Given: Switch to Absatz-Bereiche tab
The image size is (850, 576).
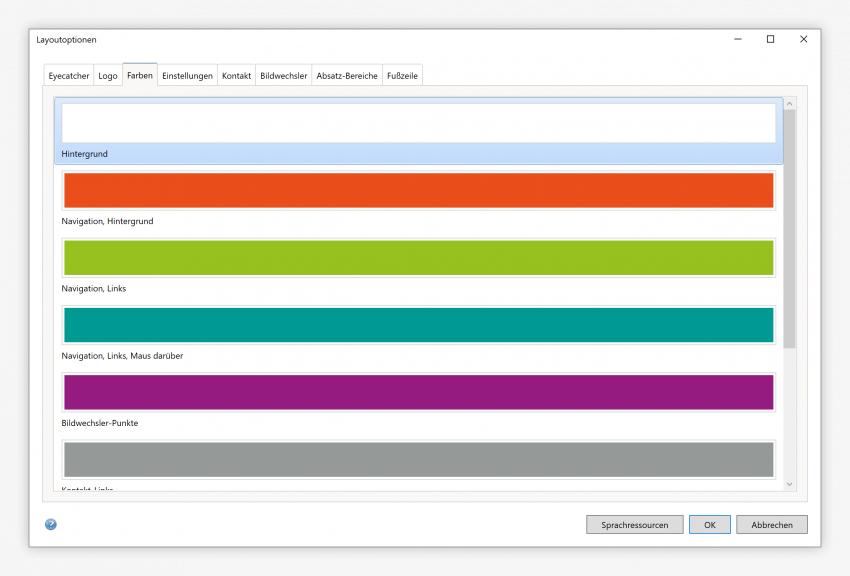Looking at the screenshot, I should [347, 76].
